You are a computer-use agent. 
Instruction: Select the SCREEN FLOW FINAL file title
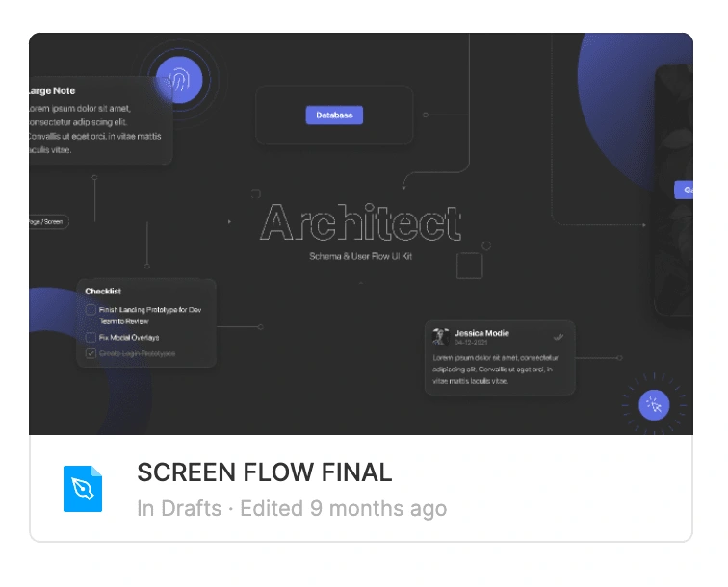coord(265,472)
